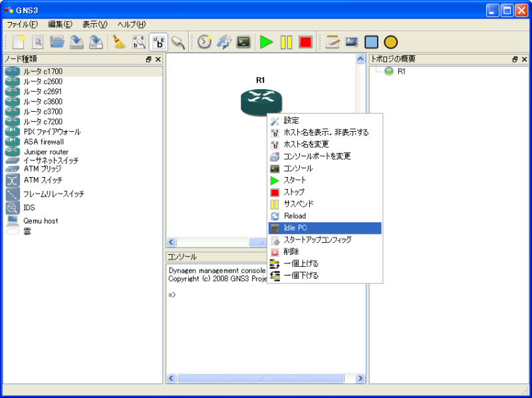Close the トポロジの概要 panel

pyautogui.click(x=524, y=60)
